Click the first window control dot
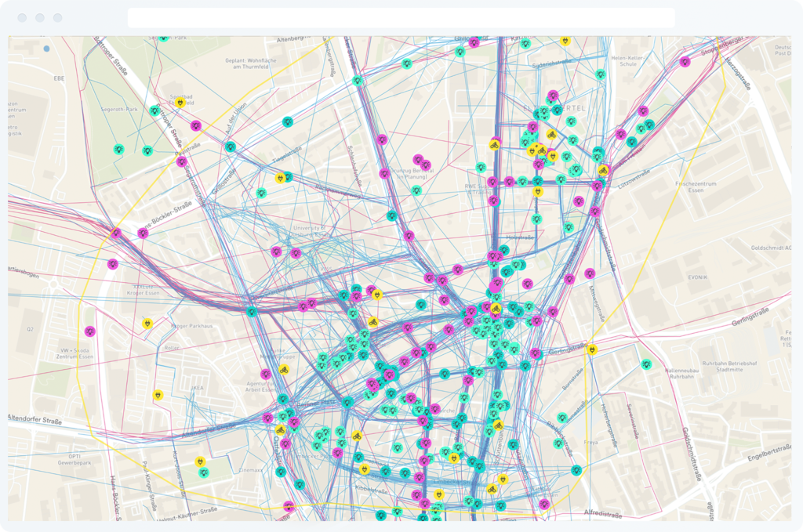803x532 pixels. (x=22, y=17)
